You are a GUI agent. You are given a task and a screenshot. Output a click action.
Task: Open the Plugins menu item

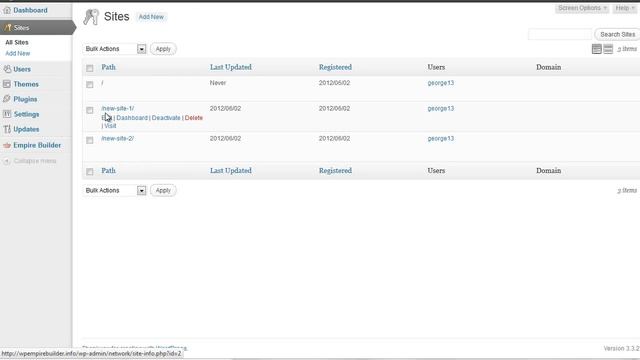click(25, 99)
